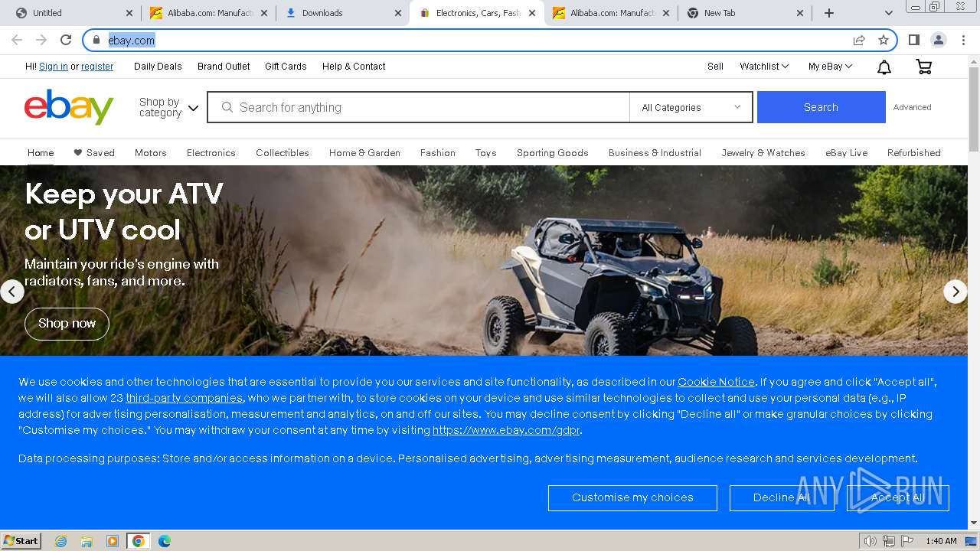The width and height of the screenshot is (980, 551).
Task: Open Home & Garden category
Action: (364, 153)
